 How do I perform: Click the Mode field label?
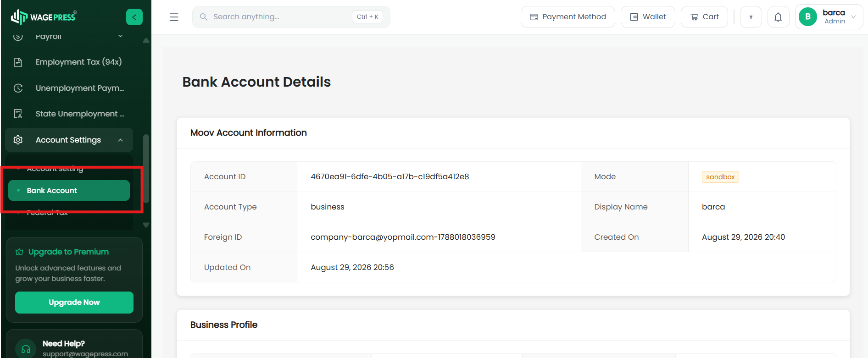[605, 177]
